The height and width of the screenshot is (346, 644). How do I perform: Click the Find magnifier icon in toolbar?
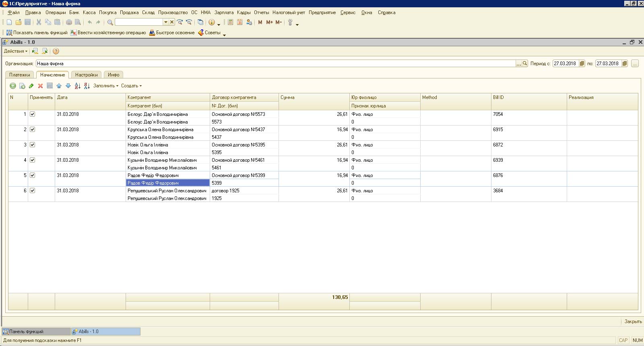click(110, 22)
